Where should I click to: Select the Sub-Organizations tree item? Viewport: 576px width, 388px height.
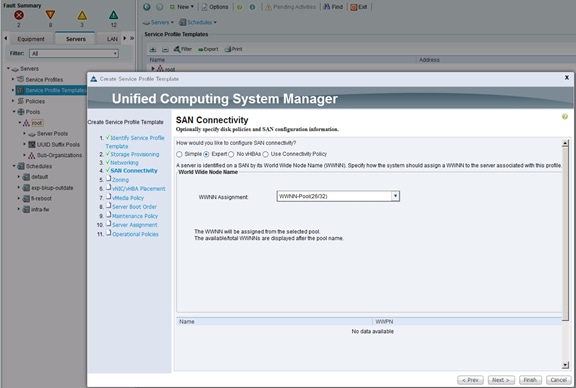pyautogui.click(x=59, y=155)
